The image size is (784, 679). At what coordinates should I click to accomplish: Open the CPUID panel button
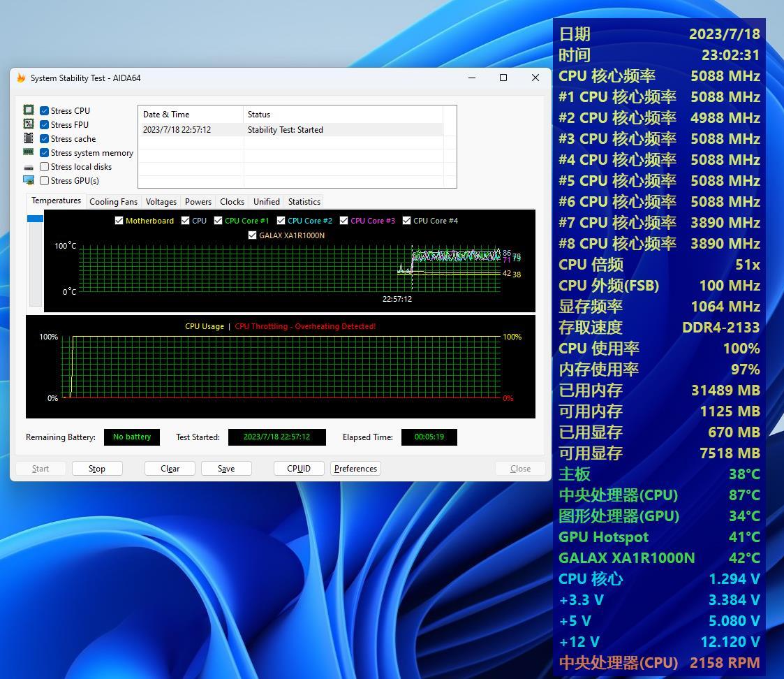[x=299, y=468]
